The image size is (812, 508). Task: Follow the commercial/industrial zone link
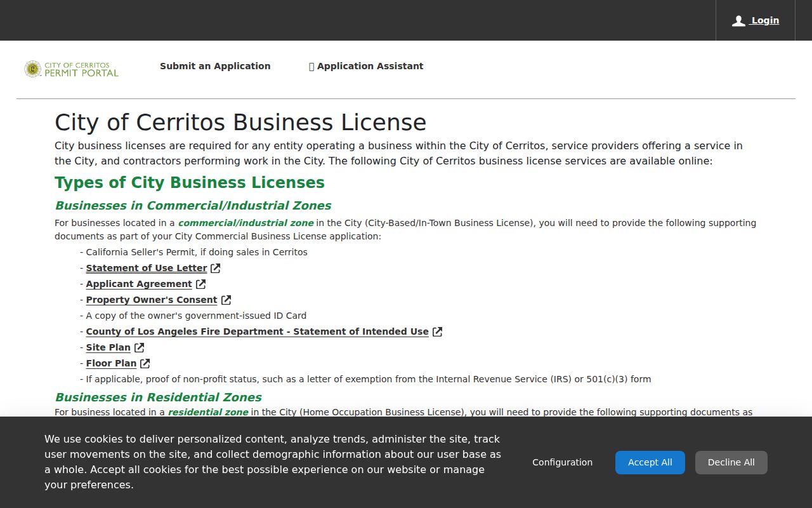pyautogui.click(x=246, y=223)
